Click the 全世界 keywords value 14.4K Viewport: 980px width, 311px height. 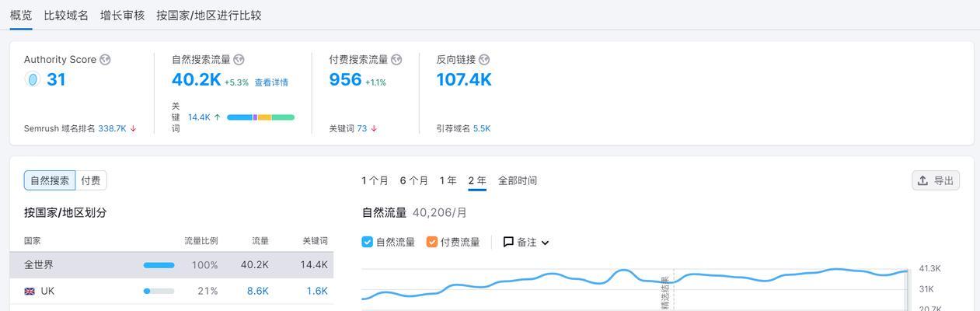[x=314, y=265]
